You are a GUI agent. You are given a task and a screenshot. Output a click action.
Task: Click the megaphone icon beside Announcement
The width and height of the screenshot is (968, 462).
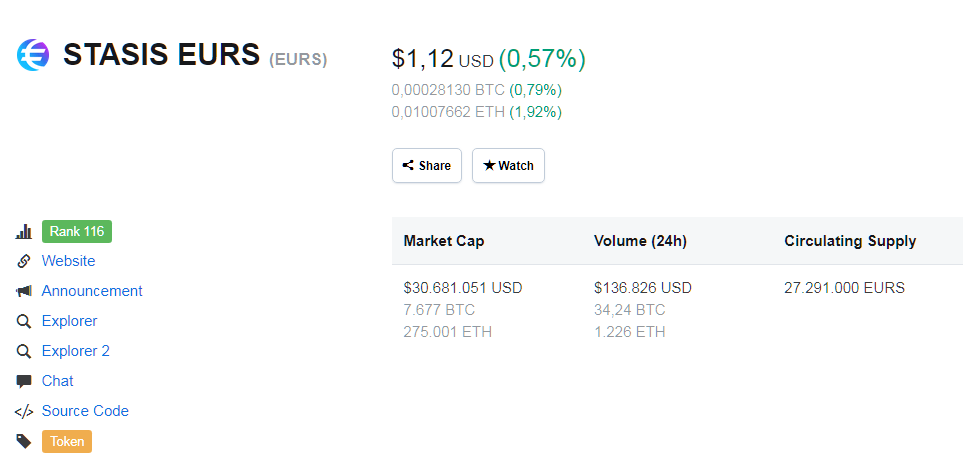[x=24, y=291]
